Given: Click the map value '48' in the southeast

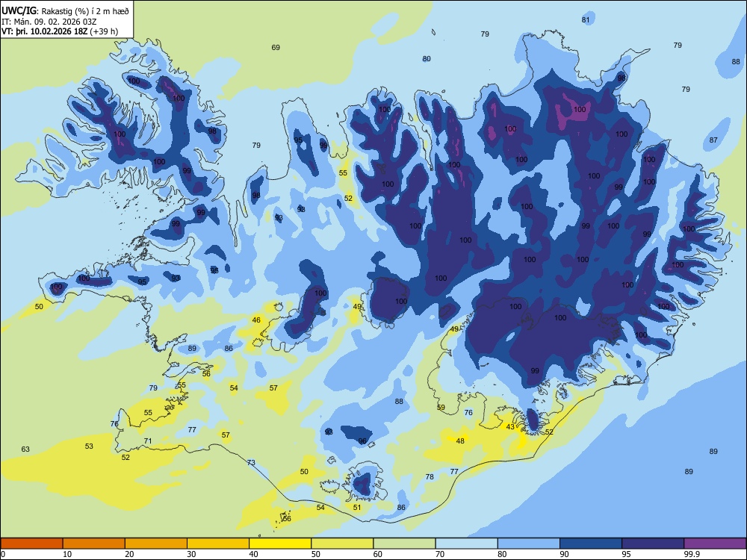Looking at the screenshot, I should coord(460,441).
